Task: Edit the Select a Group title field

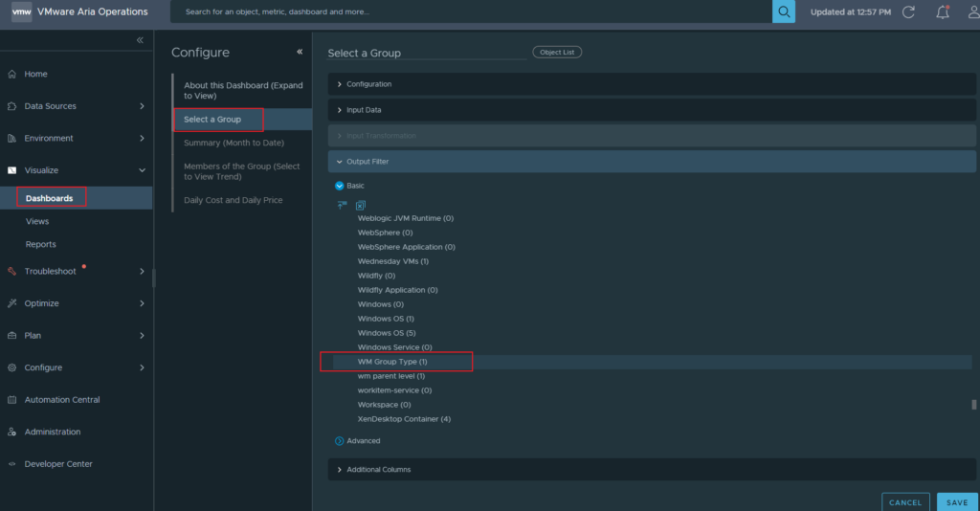Action: [x=426, y=53]
